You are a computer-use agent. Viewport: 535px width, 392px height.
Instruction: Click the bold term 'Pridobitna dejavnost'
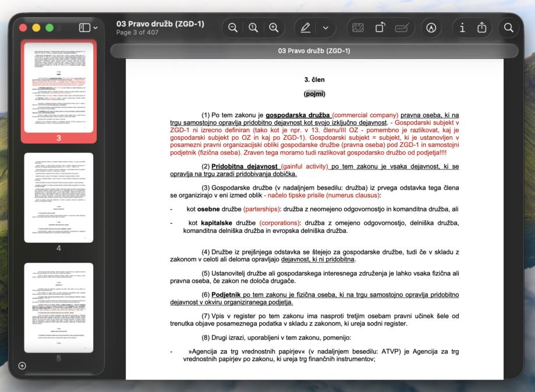245,167
